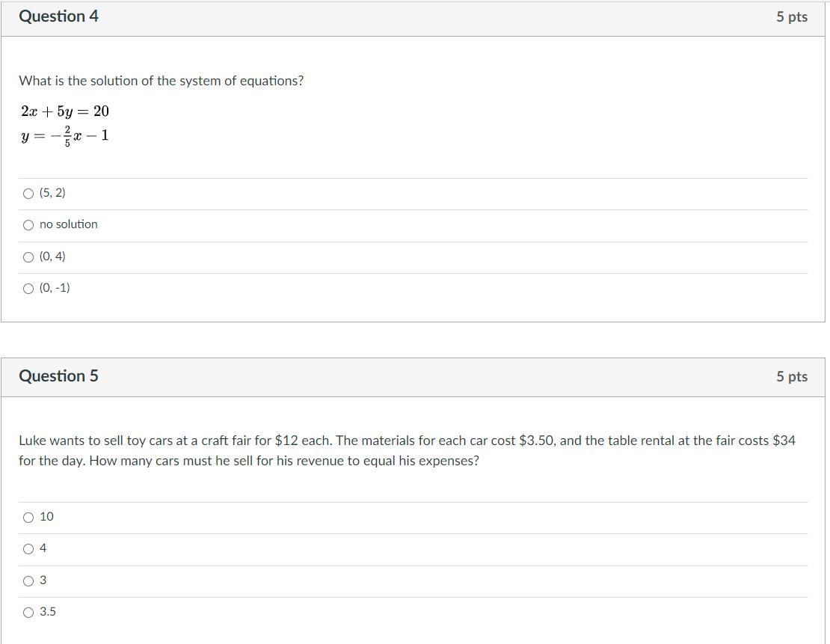The image size is (830, 644).
Task: Choose the radio button beside 'no solution'
Action: [28, 225]
